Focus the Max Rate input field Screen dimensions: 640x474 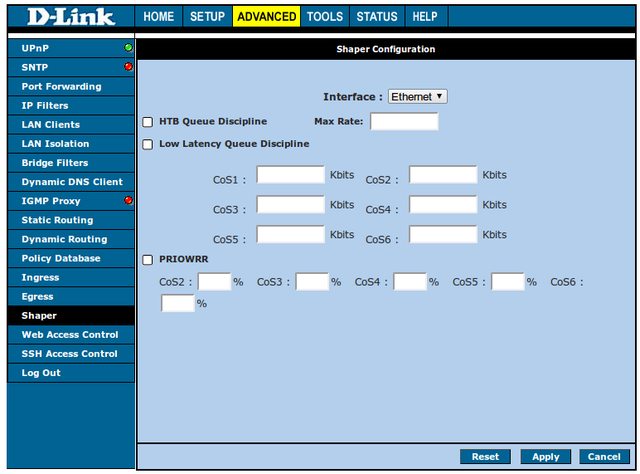pyautogui.click(x=404, y=121)
